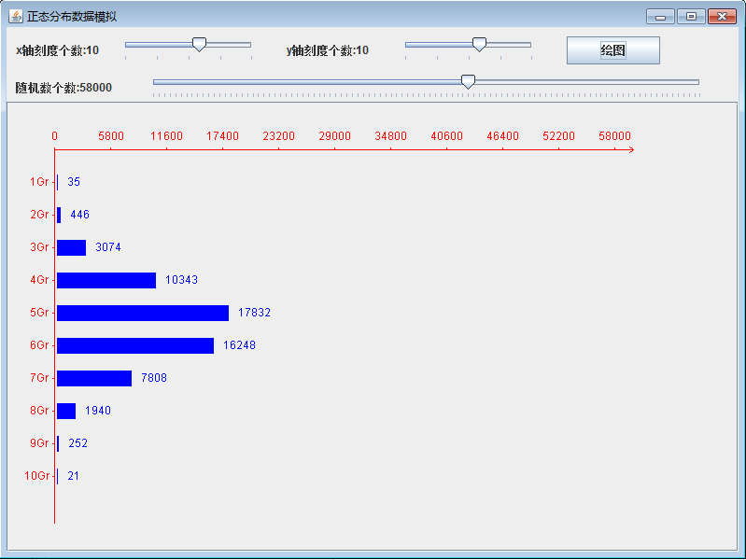This screenshot has width=746, height=560.
Task: Click the 6Gr bar in the chart
Action: (x=135, y=346)
